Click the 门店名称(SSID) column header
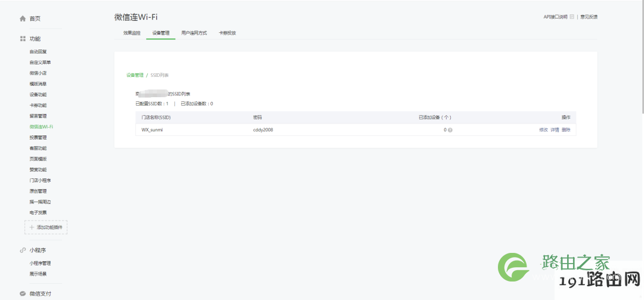Image resolution: width=644 pixels, height=300 pixels. 156,117
